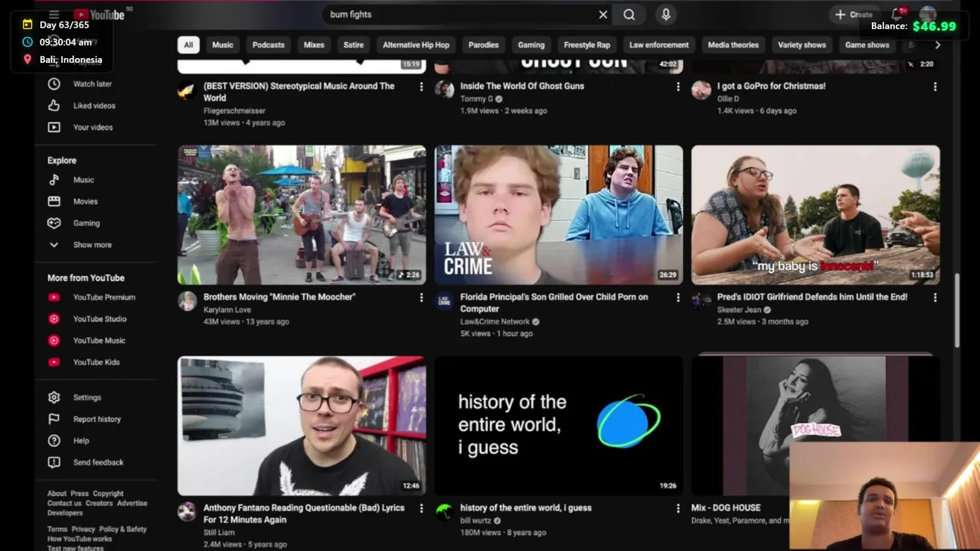
Task: Play 'my baby is innocent' thumbnail
Action: click(815, 215)
